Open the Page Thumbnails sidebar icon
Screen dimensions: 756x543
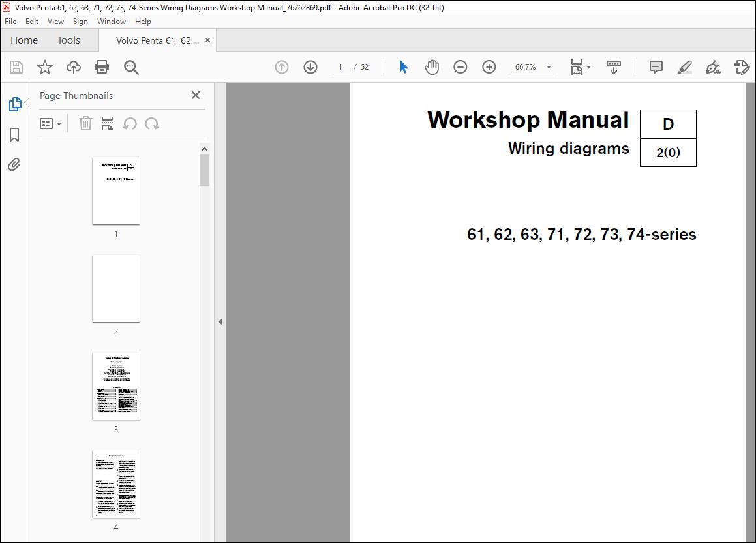15,104
